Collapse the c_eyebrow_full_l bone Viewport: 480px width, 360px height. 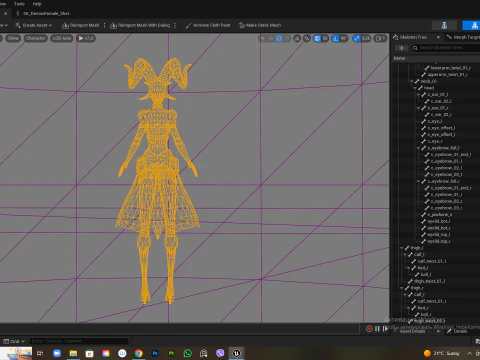click(419, 148)
